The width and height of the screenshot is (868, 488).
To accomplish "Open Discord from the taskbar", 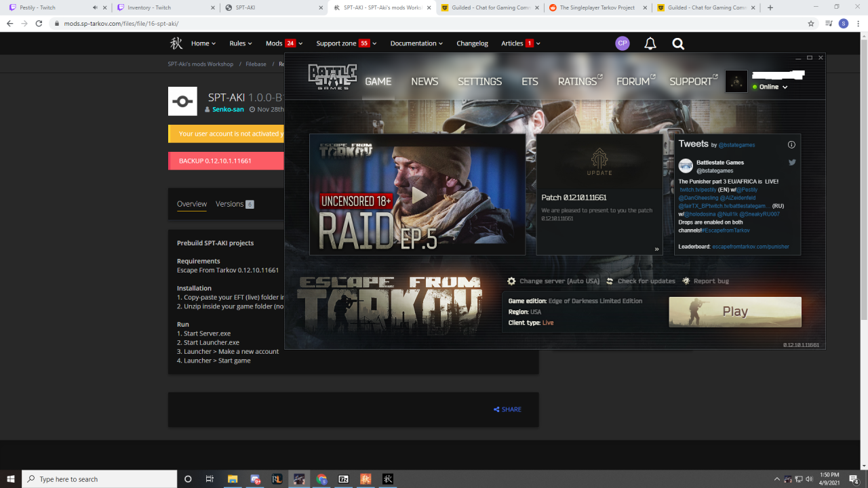I will tap(255, 479).
